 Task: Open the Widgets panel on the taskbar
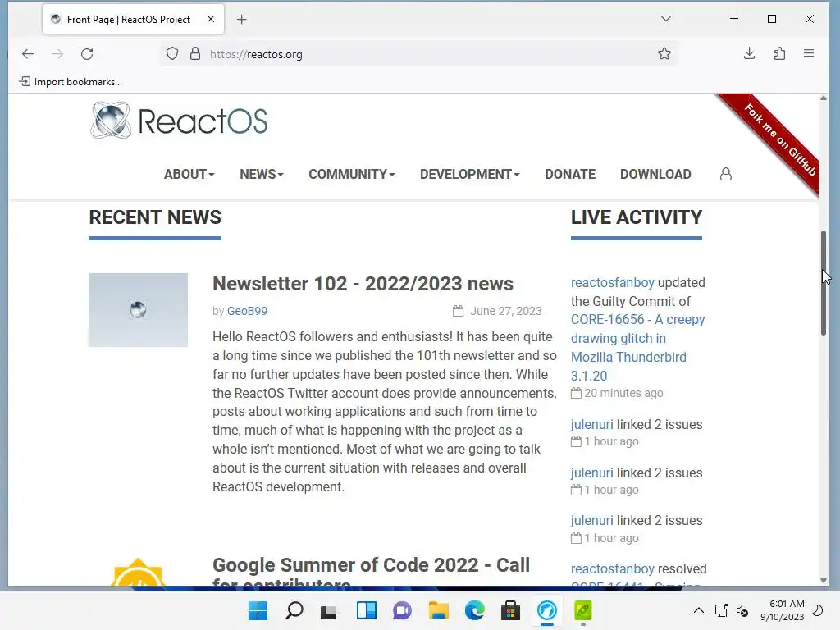367,610
